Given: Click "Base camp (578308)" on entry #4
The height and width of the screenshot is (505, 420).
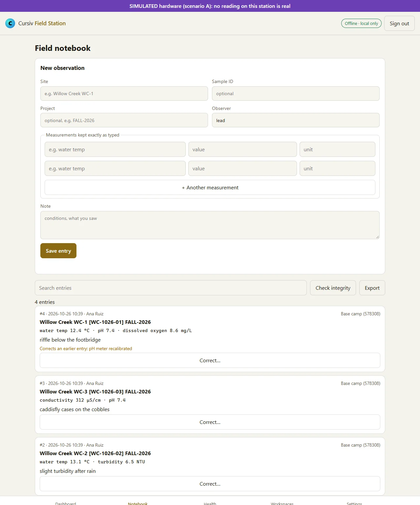Looking at the screenshot, I should point(361,314).
